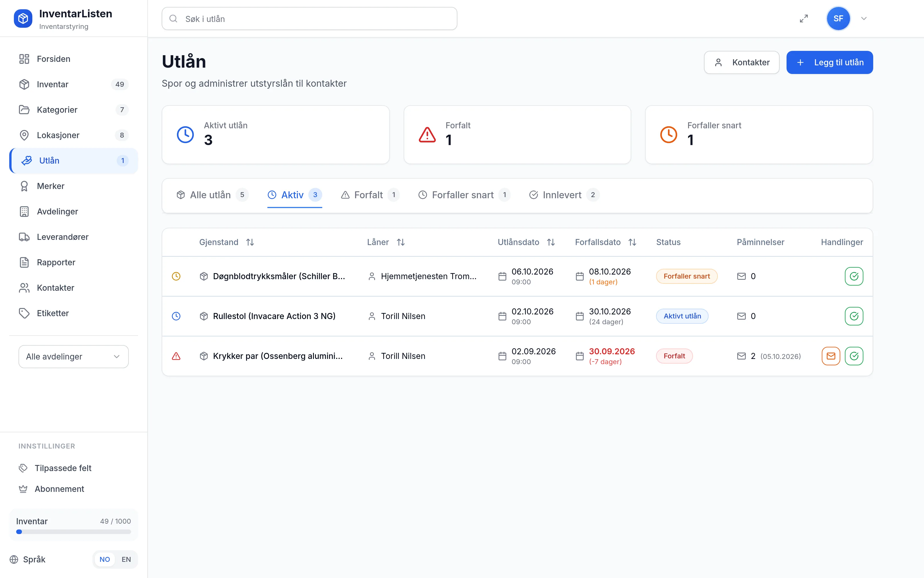Click the Forfaller snart status badge
Screen dimensions: 924x578
(x=687, y=276)
